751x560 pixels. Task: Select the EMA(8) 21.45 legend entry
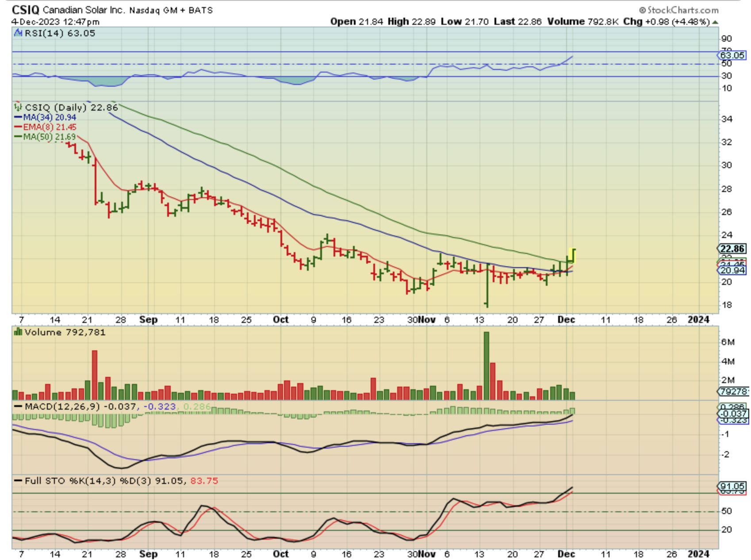click(x=45, y=127)
